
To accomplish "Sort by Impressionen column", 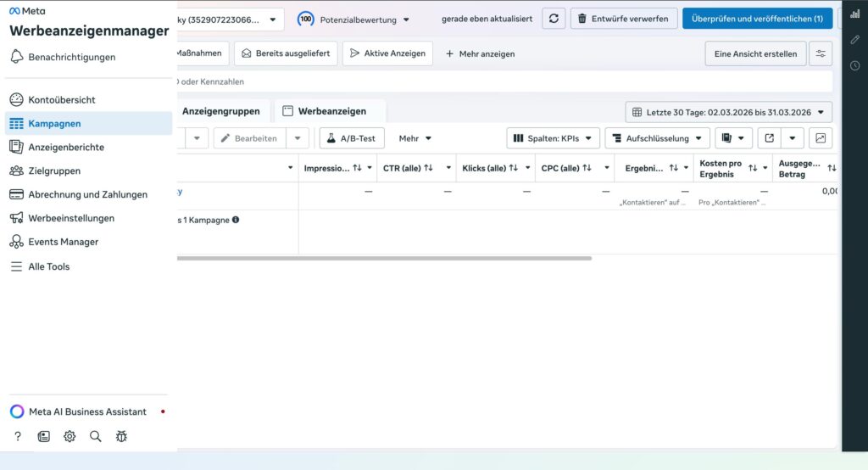I will coord(357,168).
